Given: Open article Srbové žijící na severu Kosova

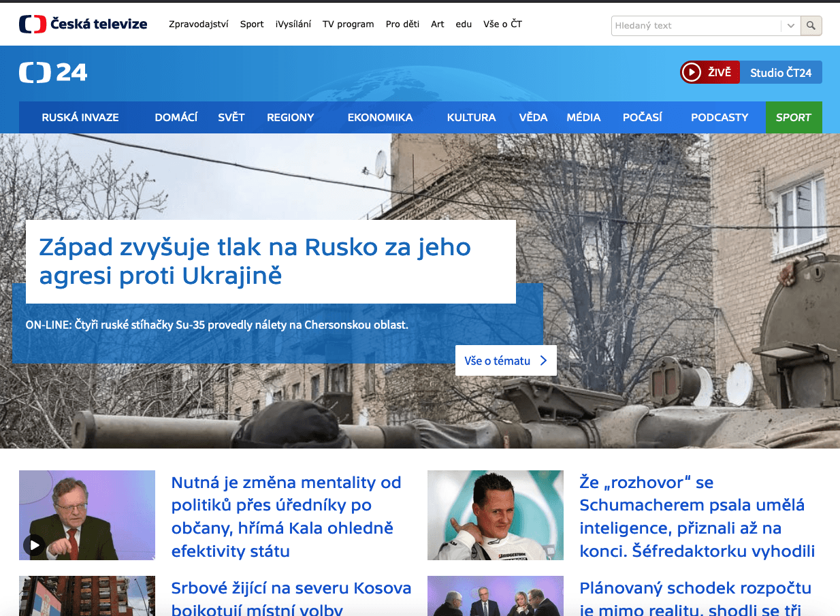Looking at the screenshot, I should point(291,599).
